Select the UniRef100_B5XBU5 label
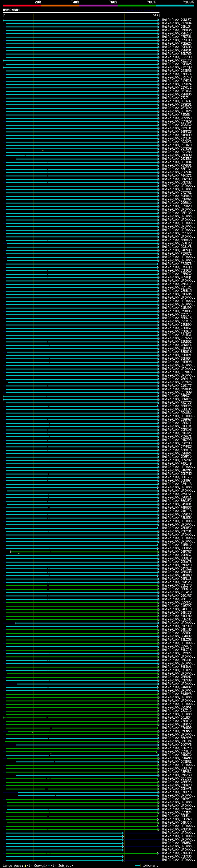 176,389
